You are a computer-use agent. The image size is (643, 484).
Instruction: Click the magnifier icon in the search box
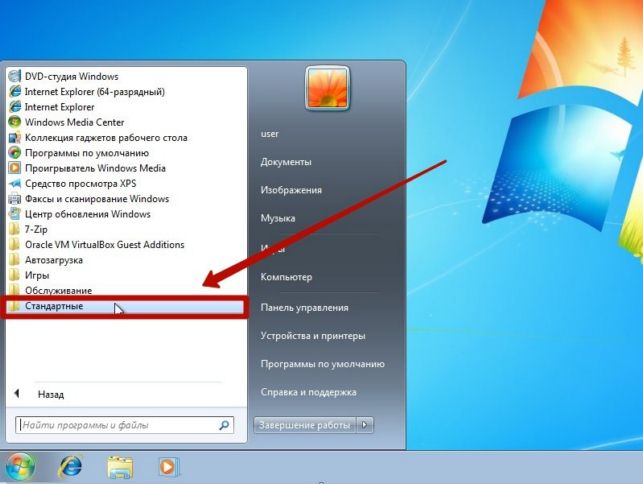tap(224, 425)
